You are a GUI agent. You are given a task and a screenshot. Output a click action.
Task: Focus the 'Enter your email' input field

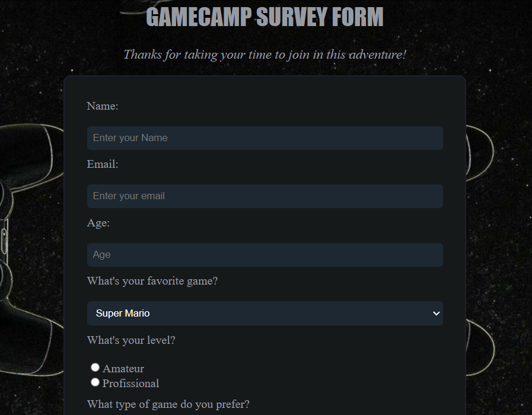point(265,196)
